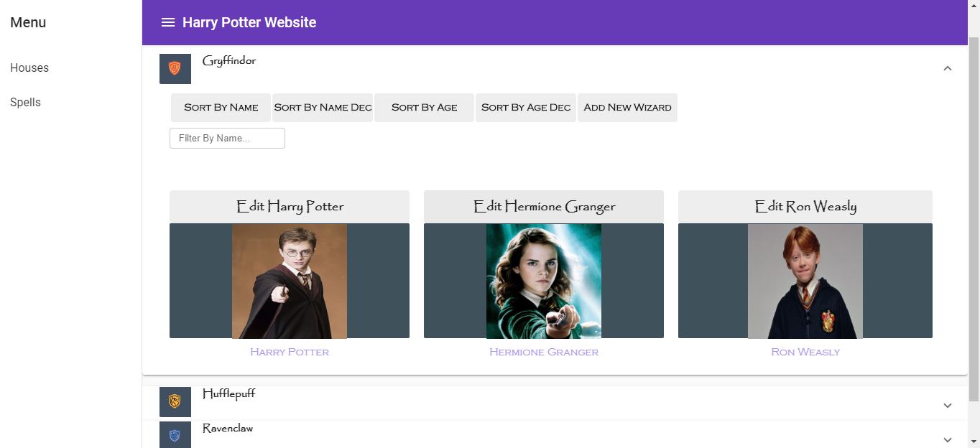Open the hamburger menu icon
The width and height of the screenshot is (980, 448).
[168, 22]
